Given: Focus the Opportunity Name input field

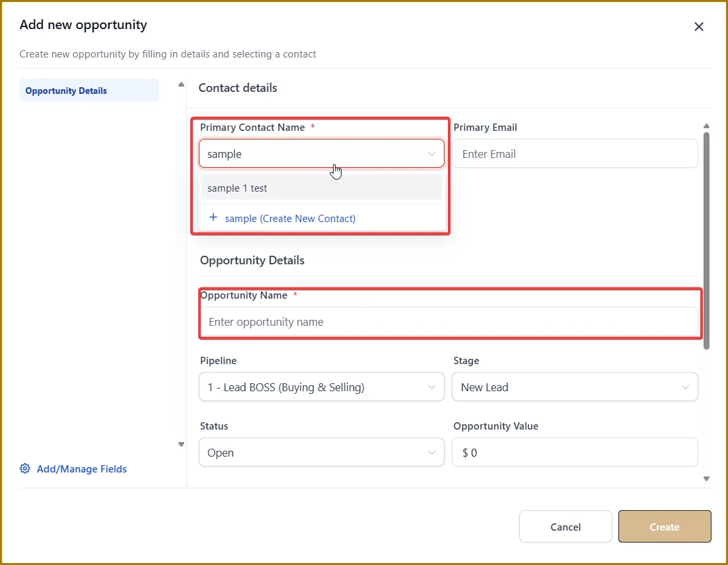Looking at the screenshot, I should pyautogui.click(x=449, y=322).
